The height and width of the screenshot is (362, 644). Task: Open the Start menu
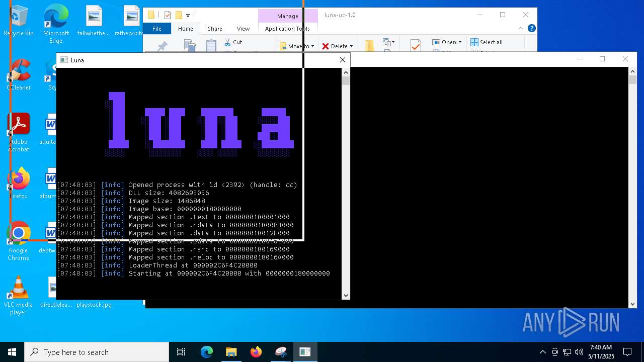[12, 352]
